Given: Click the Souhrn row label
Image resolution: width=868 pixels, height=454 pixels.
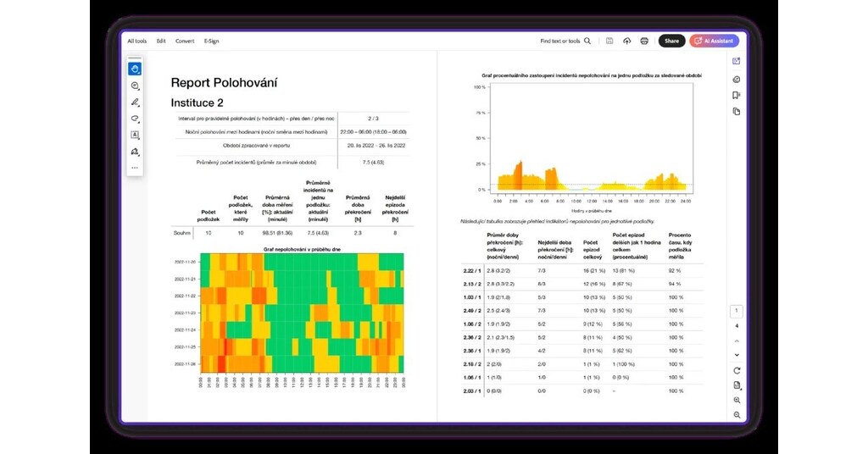Looking at the screenshot, I should [182, 233].
